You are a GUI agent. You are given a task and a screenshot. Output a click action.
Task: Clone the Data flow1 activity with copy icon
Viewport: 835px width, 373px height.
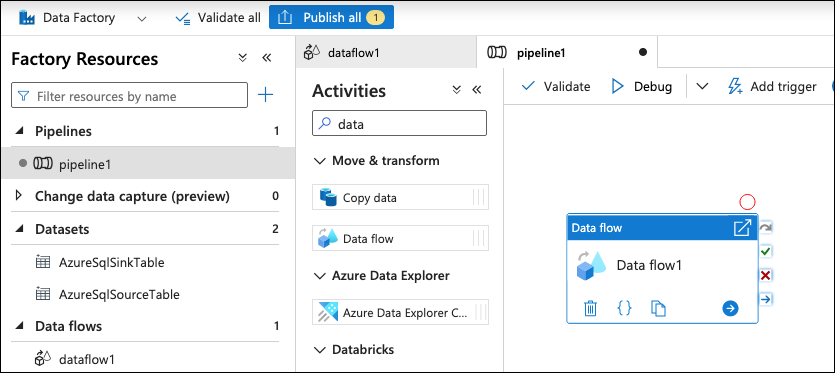658,308
